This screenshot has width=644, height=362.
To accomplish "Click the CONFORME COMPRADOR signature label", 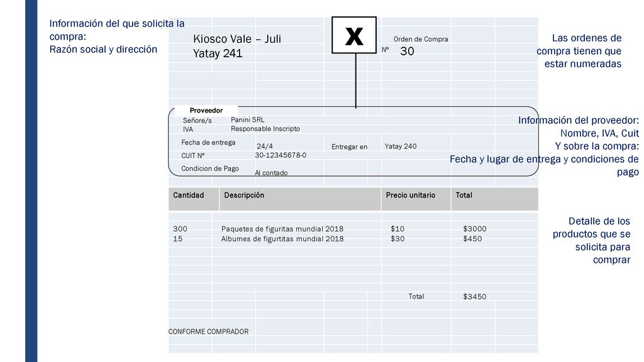I will (x=208, y=332).
